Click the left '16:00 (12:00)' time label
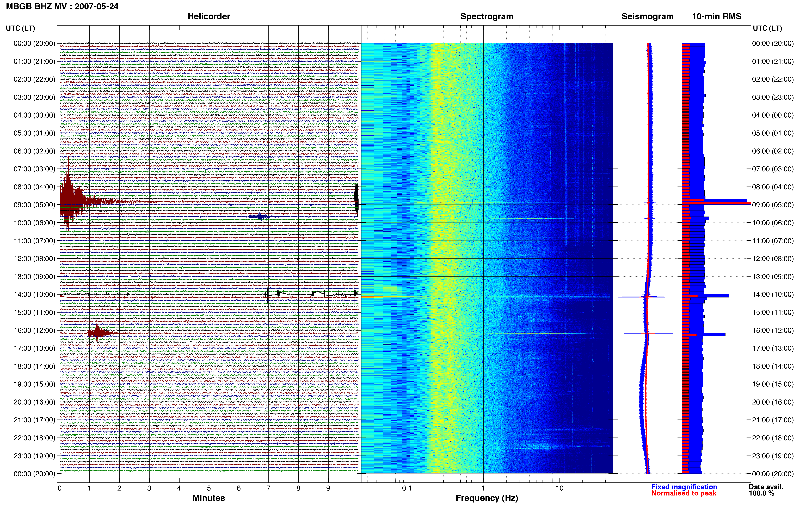Screen dimensions: 812x508 34,330
